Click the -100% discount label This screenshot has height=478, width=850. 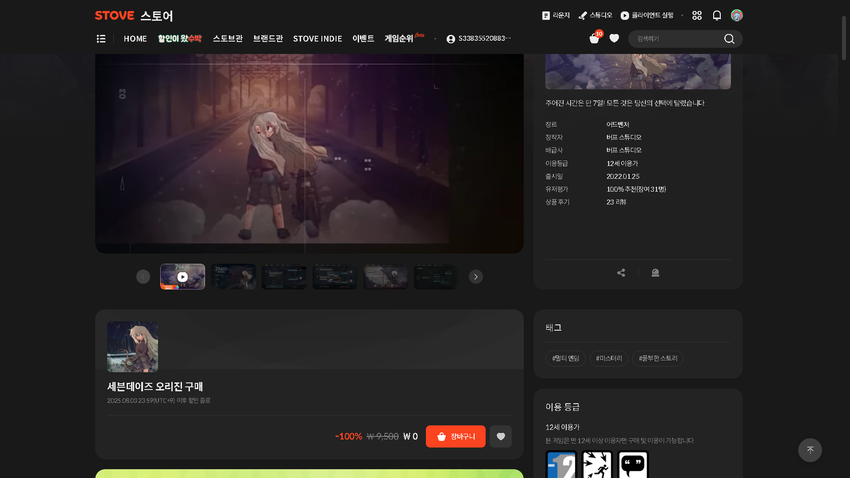[x=349, y=436]
